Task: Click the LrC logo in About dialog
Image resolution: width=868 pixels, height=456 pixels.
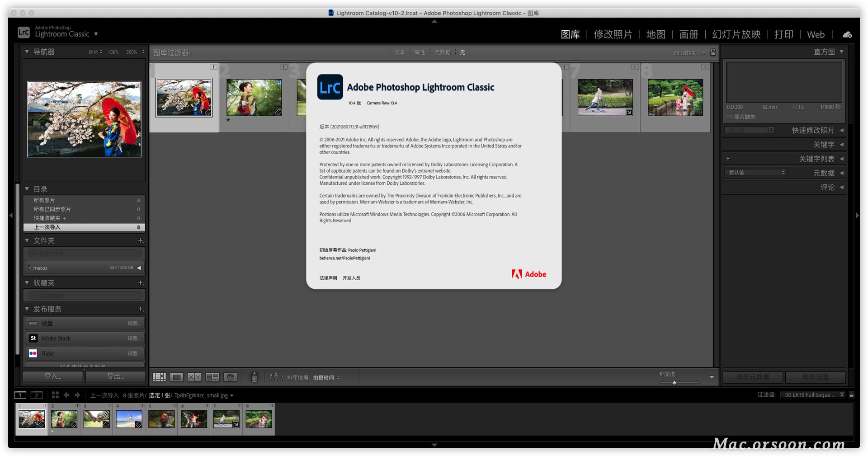Action: 330,87
